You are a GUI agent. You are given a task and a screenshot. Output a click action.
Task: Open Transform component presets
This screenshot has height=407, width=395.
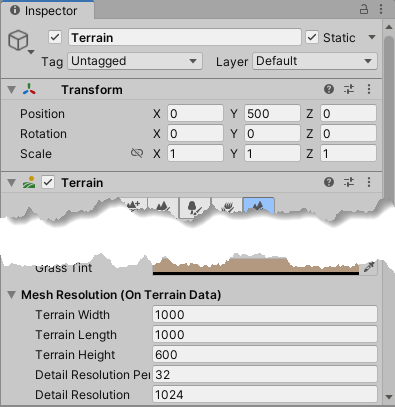click(349, 89)
